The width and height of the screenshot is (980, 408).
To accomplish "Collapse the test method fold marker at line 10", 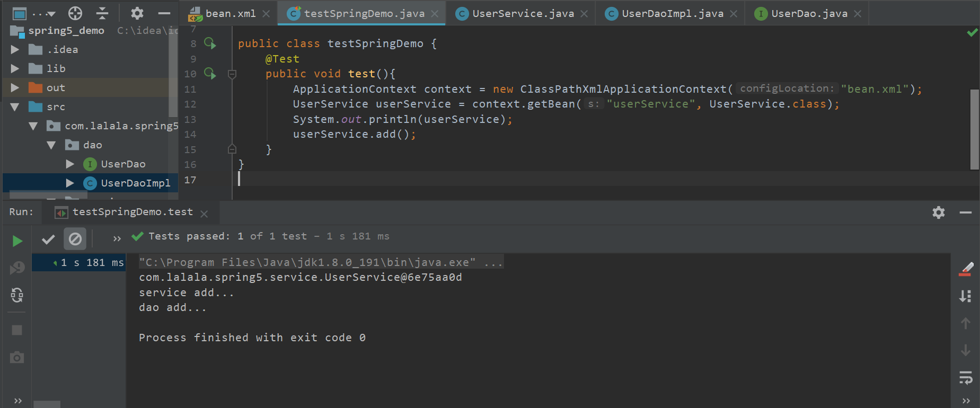I will coord(232,74).
